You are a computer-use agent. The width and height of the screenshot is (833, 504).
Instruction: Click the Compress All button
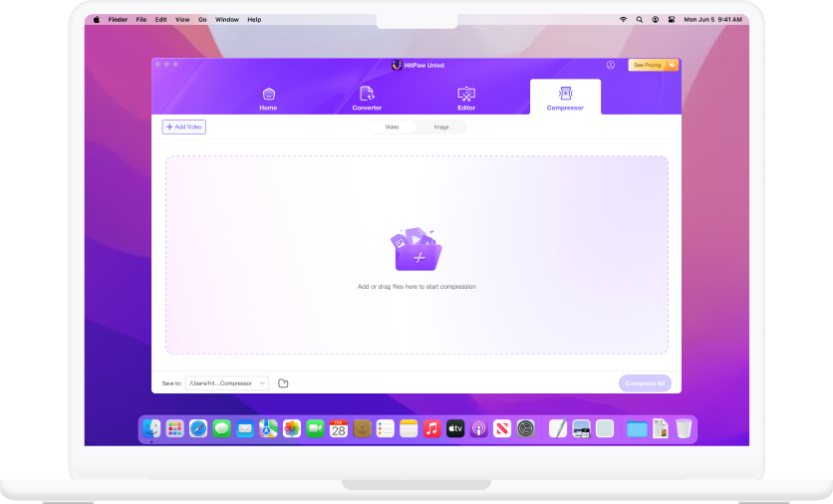(x=645, y=383)
